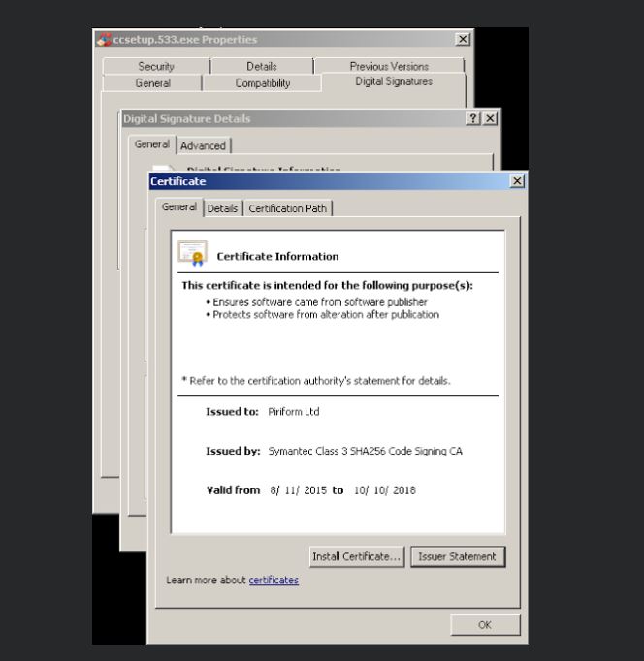Click the 'Piriform Ltd' issued-to value
This screenshot has width=644, height=661.
294,412
